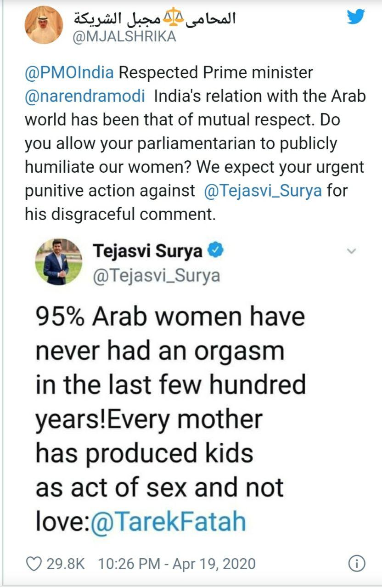Click @Tejasvi_Surya mention in main tweet text
382x588 pixels.
pyautogui.click(x=263, y=191)
